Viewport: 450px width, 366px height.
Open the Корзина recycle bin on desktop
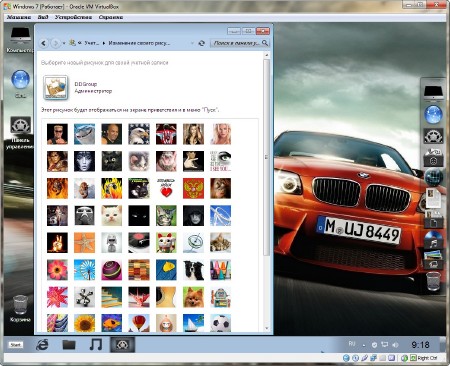(x=20, y=309)
